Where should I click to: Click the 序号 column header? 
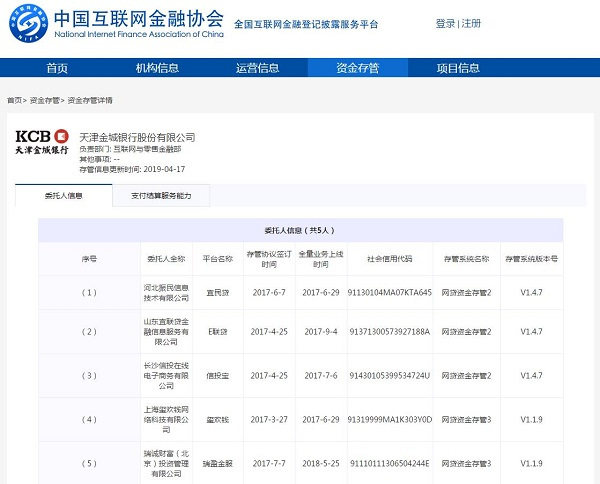89,259
